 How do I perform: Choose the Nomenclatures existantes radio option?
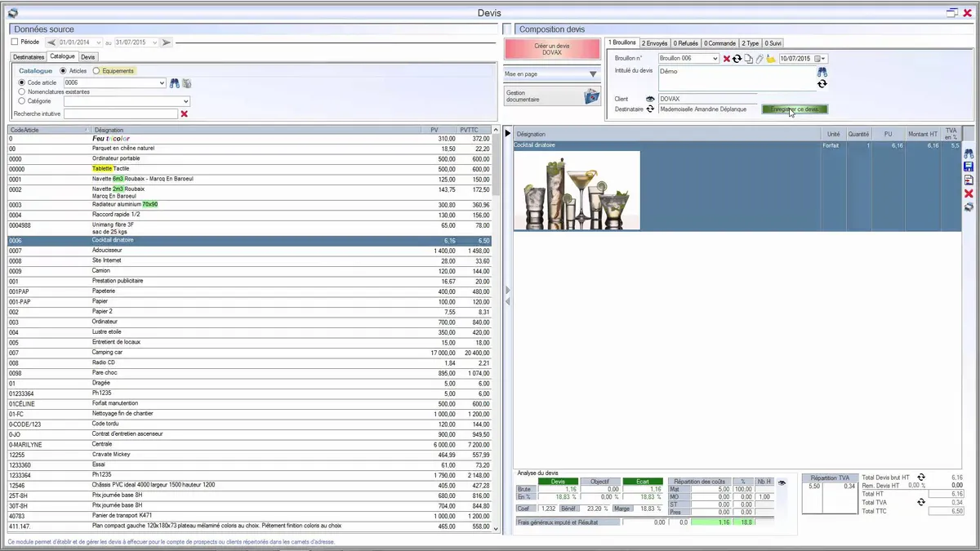[22, 91]
